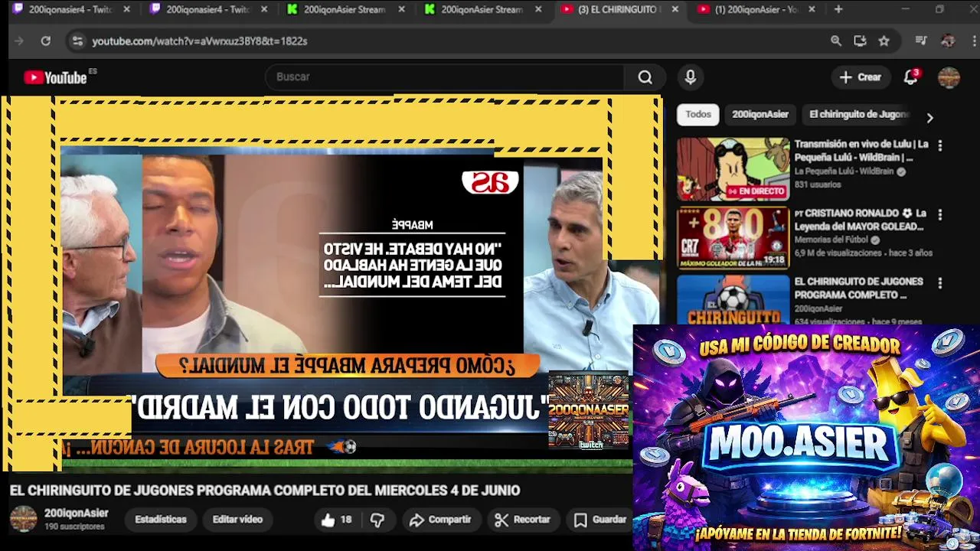Click the install app icon in address bar
The image size is (980, 551).
pos(860,41)
